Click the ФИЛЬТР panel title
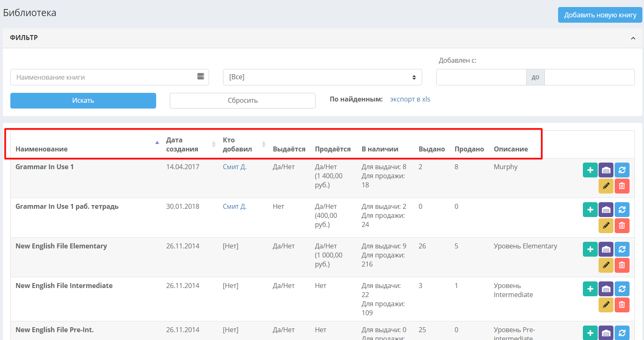 click(x=24, y=38)
